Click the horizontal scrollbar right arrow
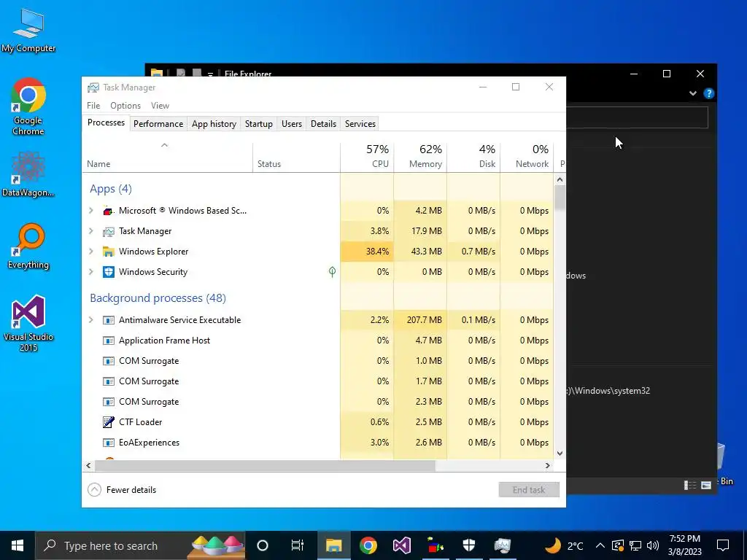Screen dimensions: 747x560 pyautogui.click(x=548, y=466)
